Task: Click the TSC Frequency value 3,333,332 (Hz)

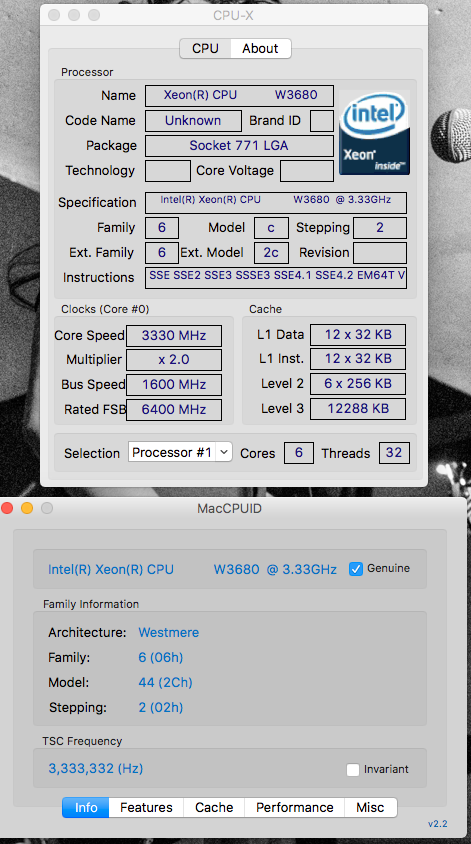Action: 96,768
